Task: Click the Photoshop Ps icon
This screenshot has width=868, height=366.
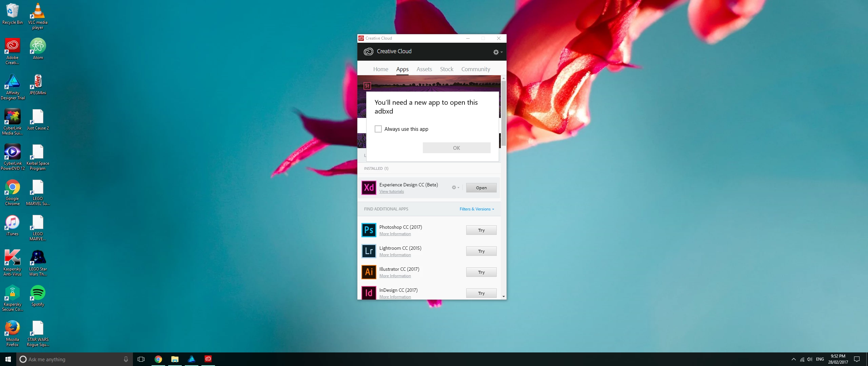Action: coord(369,230)
